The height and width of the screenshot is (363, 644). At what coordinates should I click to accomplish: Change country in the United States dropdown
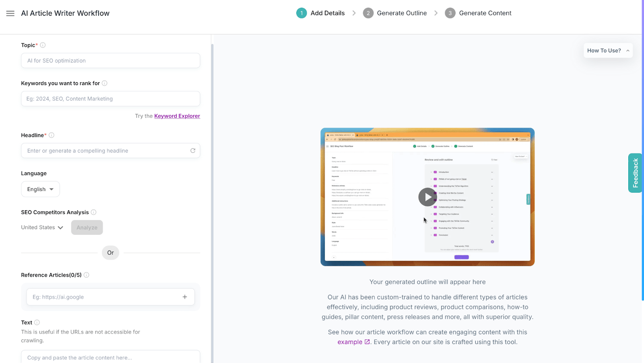pos(42,227)
